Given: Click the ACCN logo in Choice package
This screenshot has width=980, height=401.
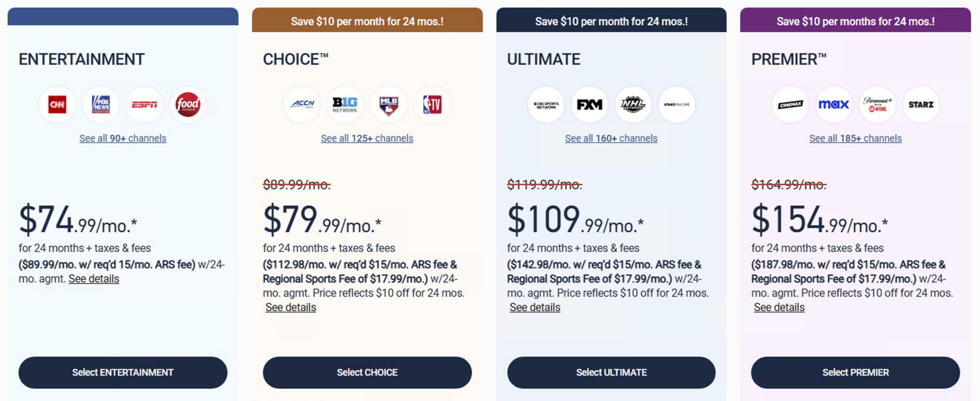Looking at the screenshot, I should pos(302,104).
